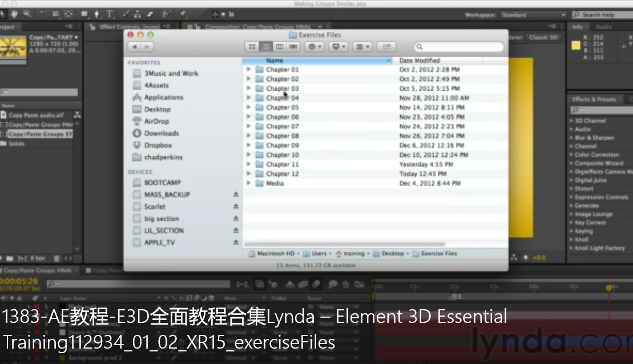Select Copy/Paste Groups FINAL timeline tab

tap(38, 270)
